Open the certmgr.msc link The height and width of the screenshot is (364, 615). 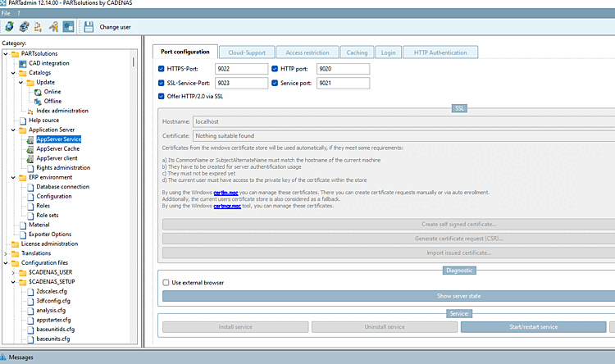(x=227, y=206)
